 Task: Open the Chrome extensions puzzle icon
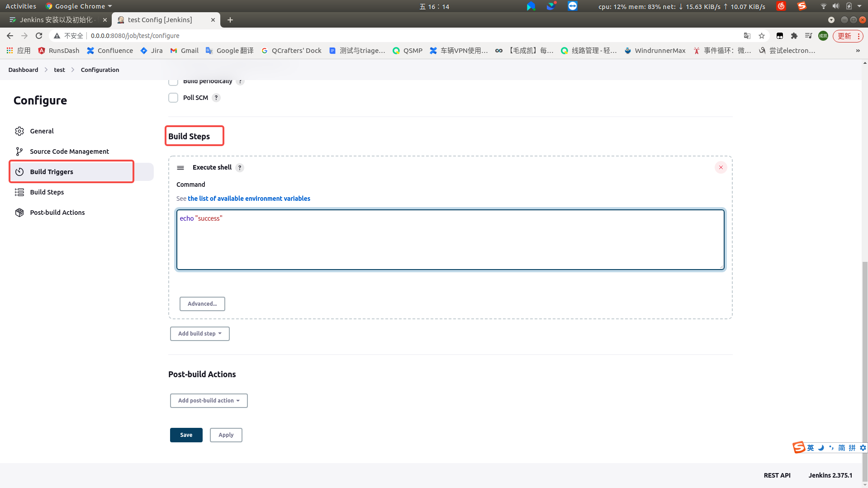[794, 36]
